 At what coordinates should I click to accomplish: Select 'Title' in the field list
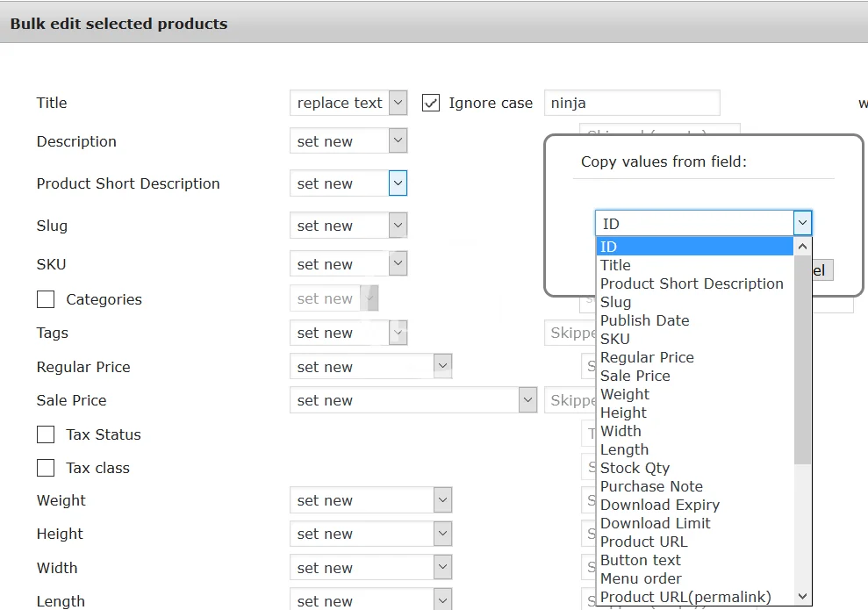pyautogui.click(x=615, y=265)
